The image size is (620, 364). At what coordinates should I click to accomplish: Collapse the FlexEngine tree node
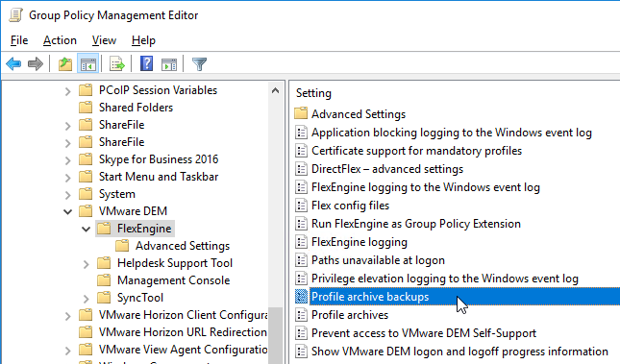86,229
